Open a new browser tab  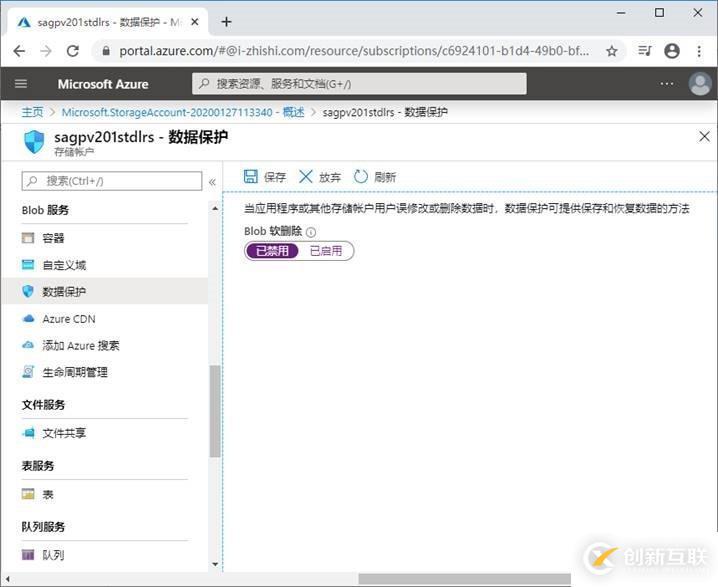(226, 22)
